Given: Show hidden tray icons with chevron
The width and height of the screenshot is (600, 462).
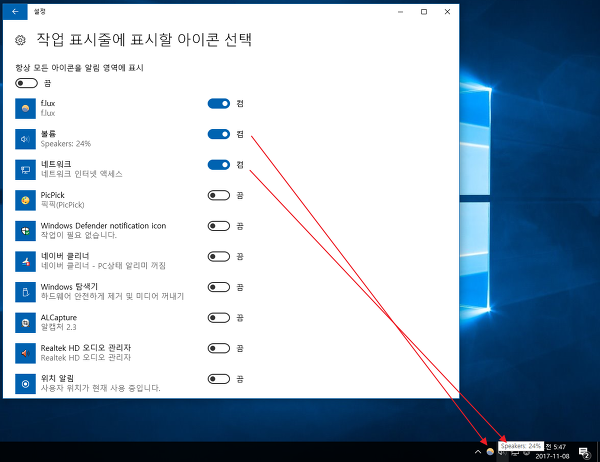Looking at the screenshot, I should (x=478, y=452).
